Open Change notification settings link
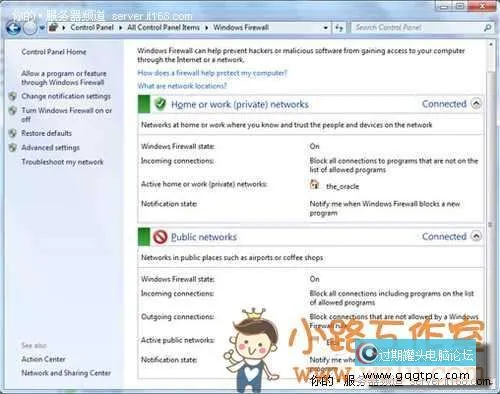Image resolution: width=500 pixels, height=394 pixels. pos(66,96)
